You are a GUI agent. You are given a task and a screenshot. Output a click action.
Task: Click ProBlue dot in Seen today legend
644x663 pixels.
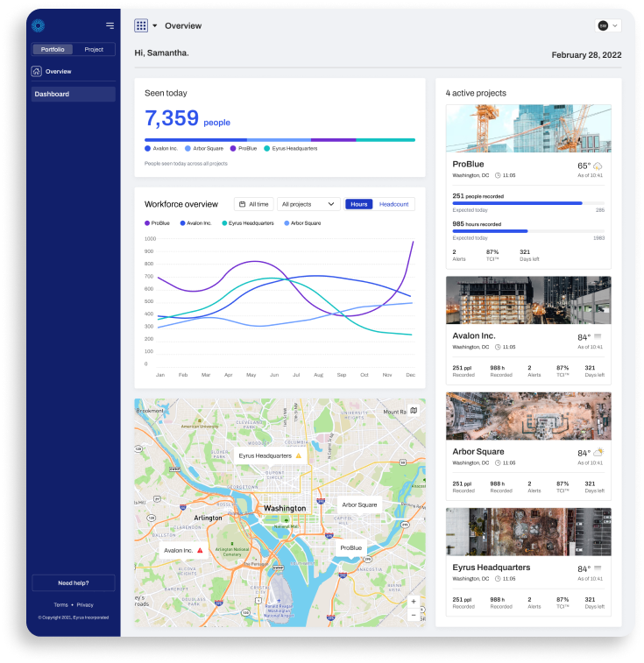coord(233,148)
